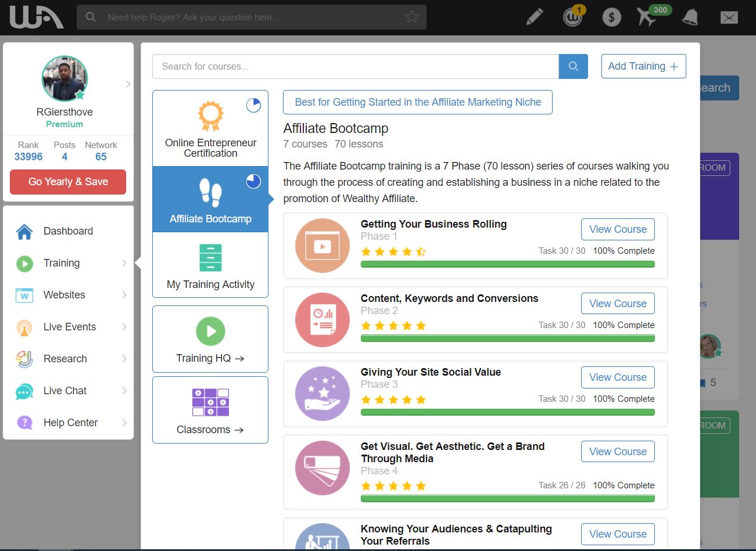
Task: Go to Training HQ link label
Action: (x=210, y=358)
